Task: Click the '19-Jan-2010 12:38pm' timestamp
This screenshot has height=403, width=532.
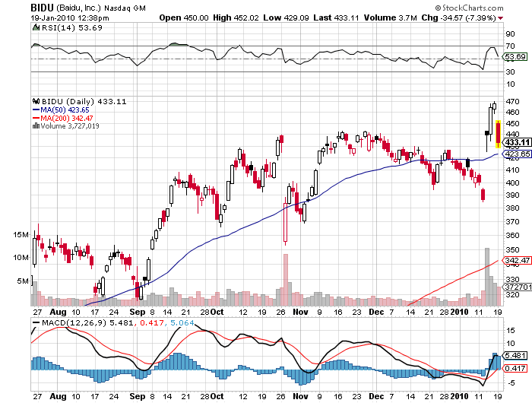Action: [70, 18]
